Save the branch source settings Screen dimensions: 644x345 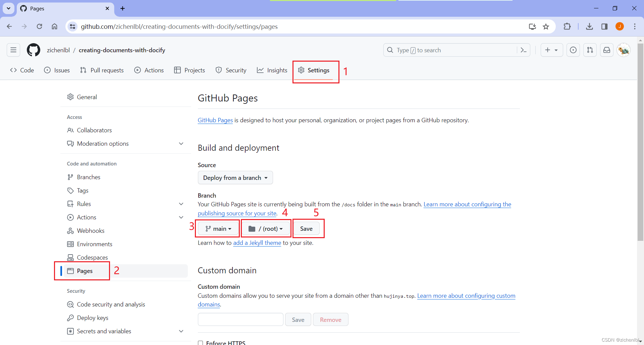[x=306, y=229]
